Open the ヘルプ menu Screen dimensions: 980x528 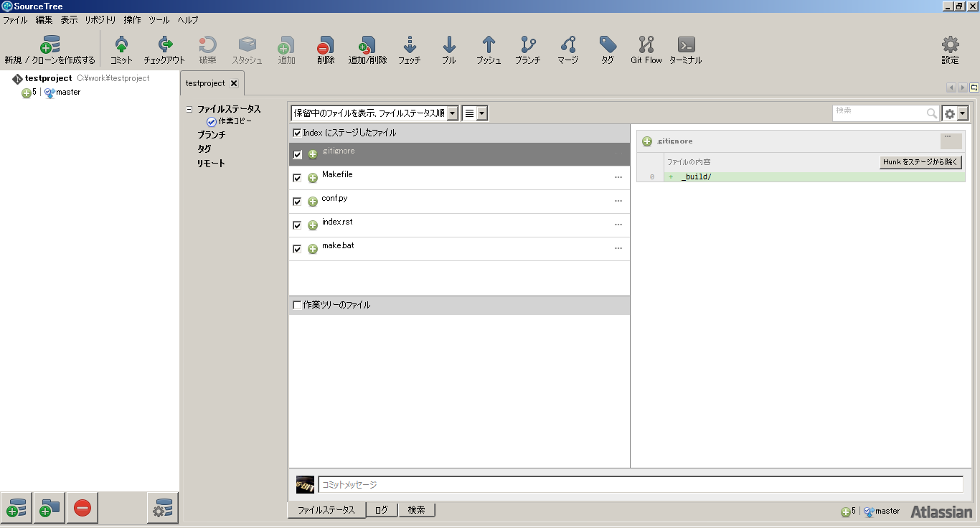(188, 20)
